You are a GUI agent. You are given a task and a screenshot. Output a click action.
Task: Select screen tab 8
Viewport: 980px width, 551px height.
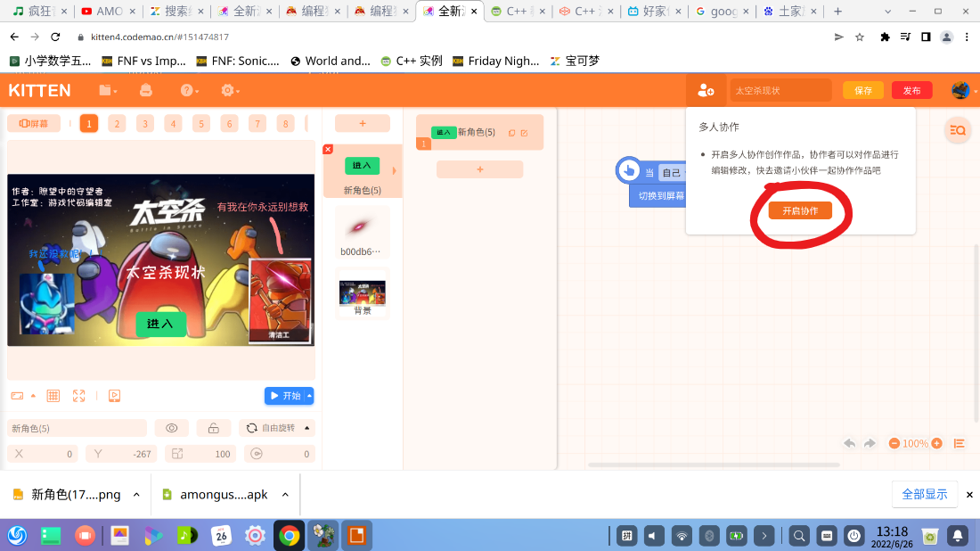coord(286,124)
